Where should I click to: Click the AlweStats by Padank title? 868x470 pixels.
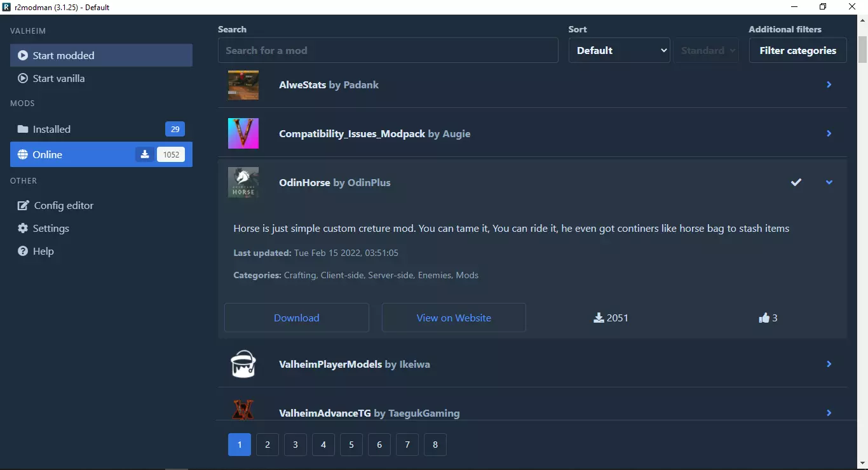coord(329,84)
